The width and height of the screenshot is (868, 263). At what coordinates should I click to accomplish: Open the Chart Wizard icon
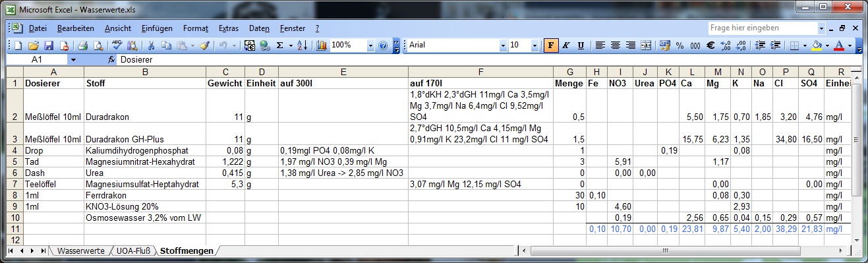[322, 45]
